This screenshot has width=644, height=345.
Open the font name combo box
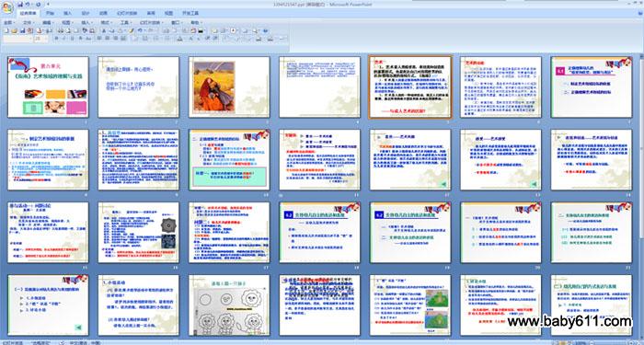[x=17, y=39]
